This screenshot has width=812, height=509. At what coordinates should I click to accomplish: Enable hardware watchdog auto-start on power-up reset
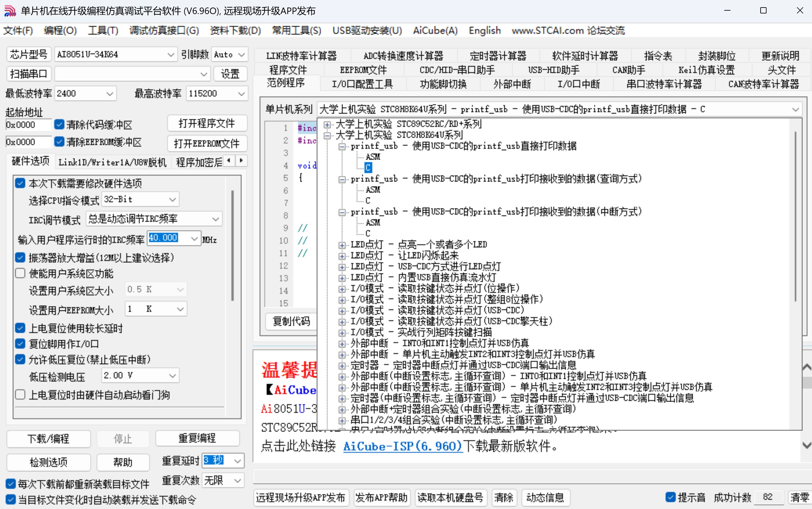point(20,394)
